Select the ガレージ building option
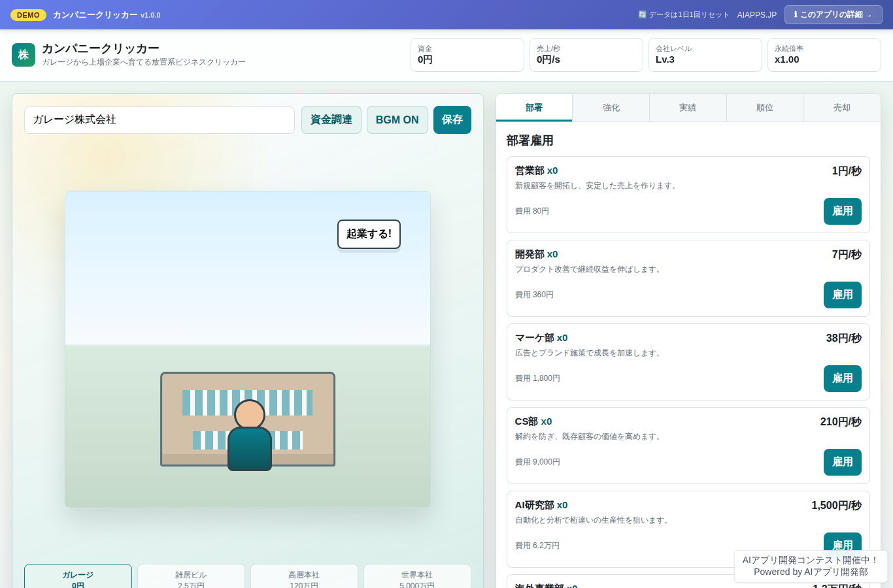The height and width of the screenshot is (588, 893). point(78,576)
